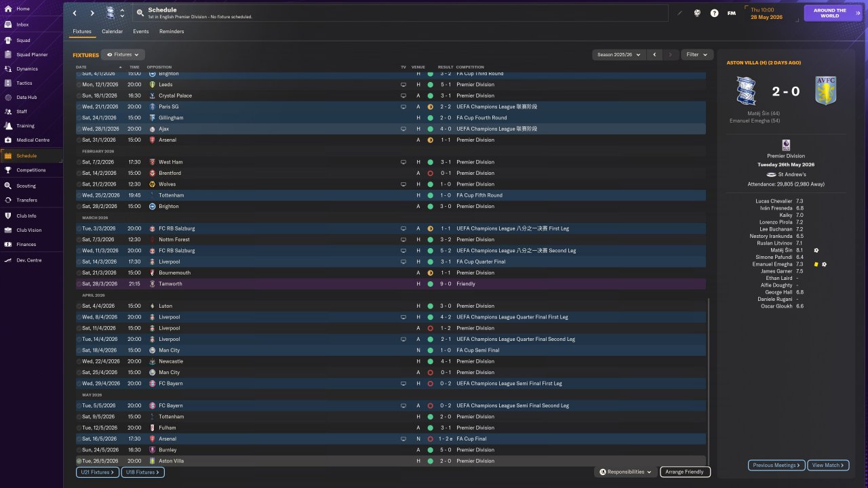868x488 pixels.
Task: Tick the checkbox for Sun 24/5/2026 Burnley
Action: tap(79, 450)
